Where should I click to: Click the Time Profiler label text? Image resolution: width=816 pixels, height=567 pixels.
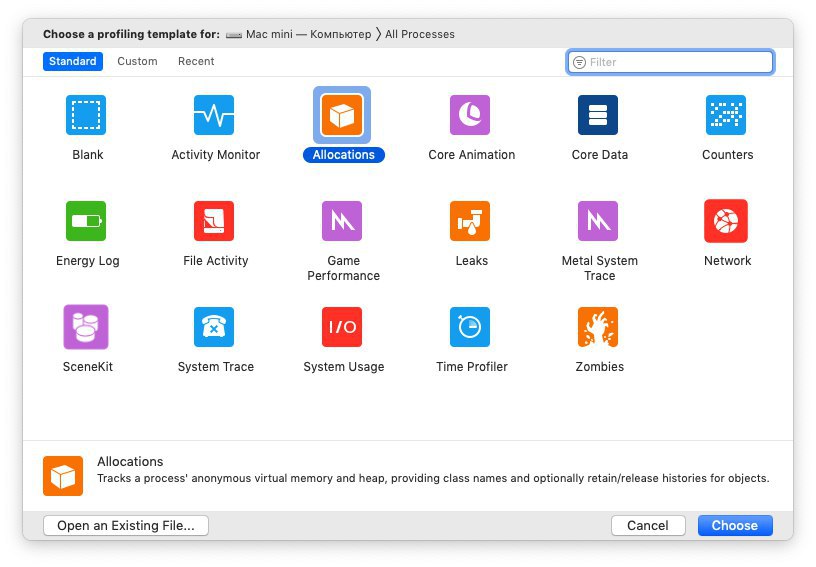(x=472, y=367)
